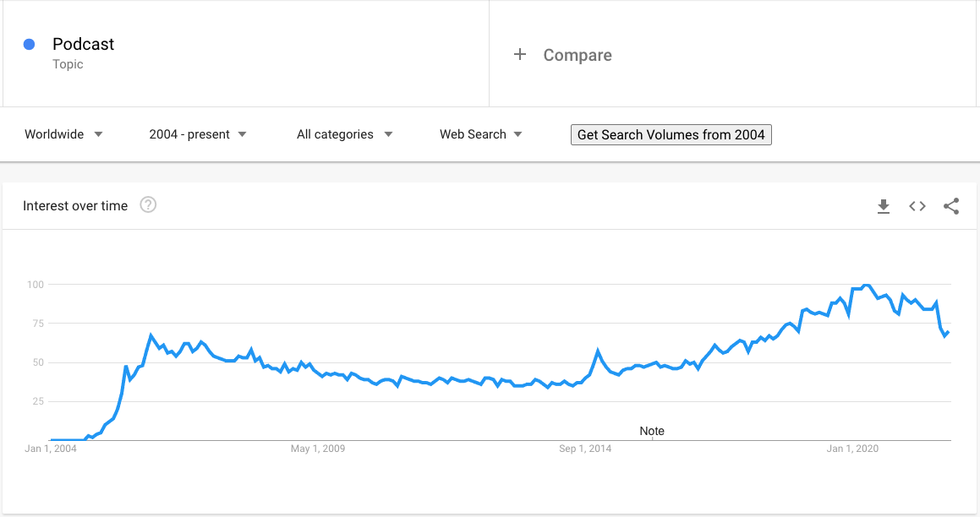Download the interest over time CSV
The width and height of the screenshot is (980, 517).
pos(884,206)
